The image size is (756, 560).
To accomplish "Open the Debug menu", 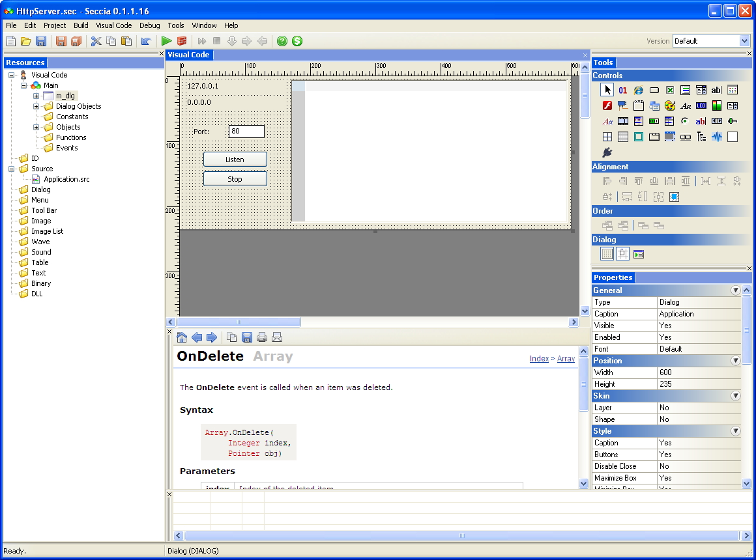I will (149, 25).
